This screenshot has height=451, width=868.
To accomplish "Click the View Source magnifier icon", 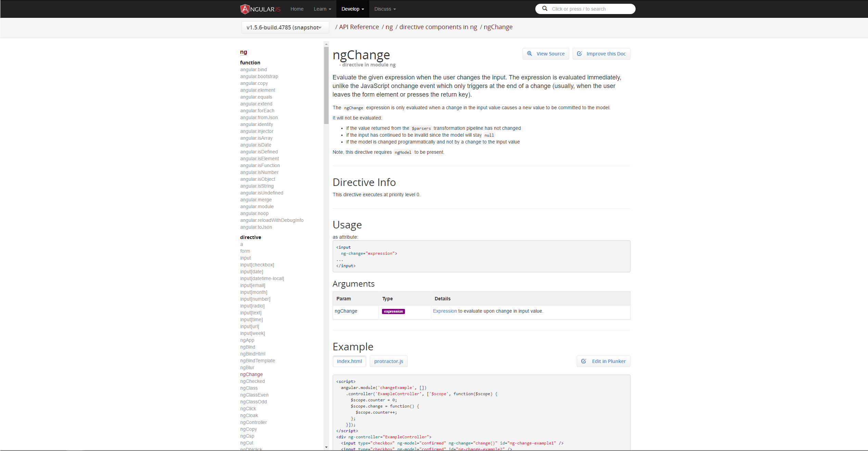I will (529, 54).
